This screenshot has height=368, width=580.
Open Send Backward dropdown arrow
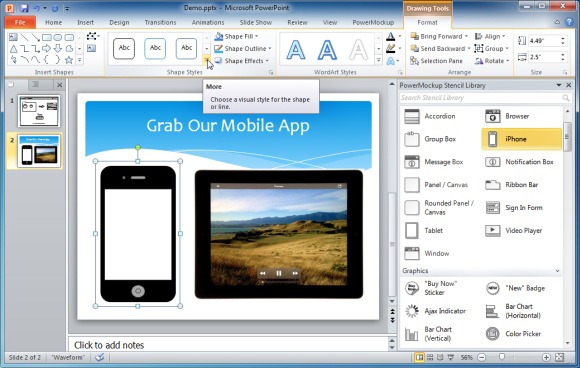tap(469, 48)
